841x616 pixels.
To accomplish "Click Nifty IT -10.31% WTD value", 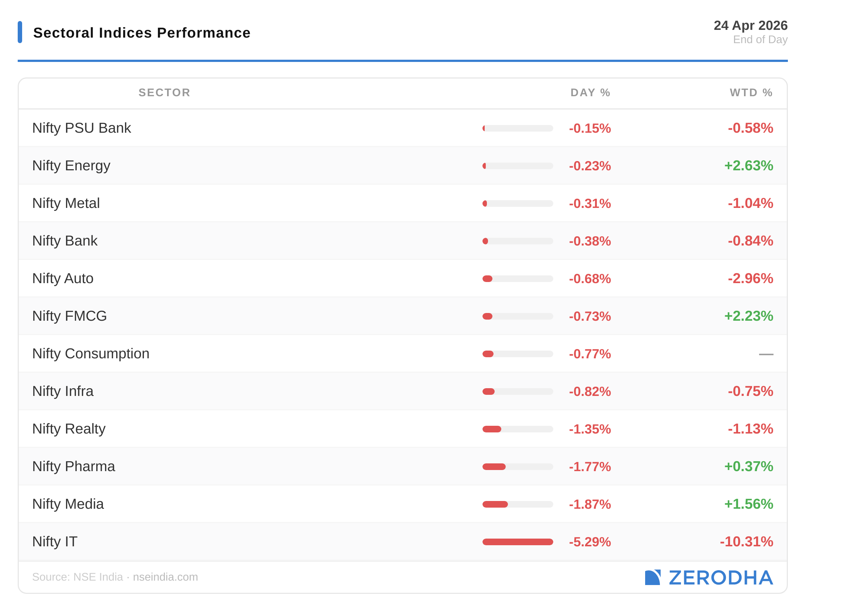I will click(x=746, y=542).
